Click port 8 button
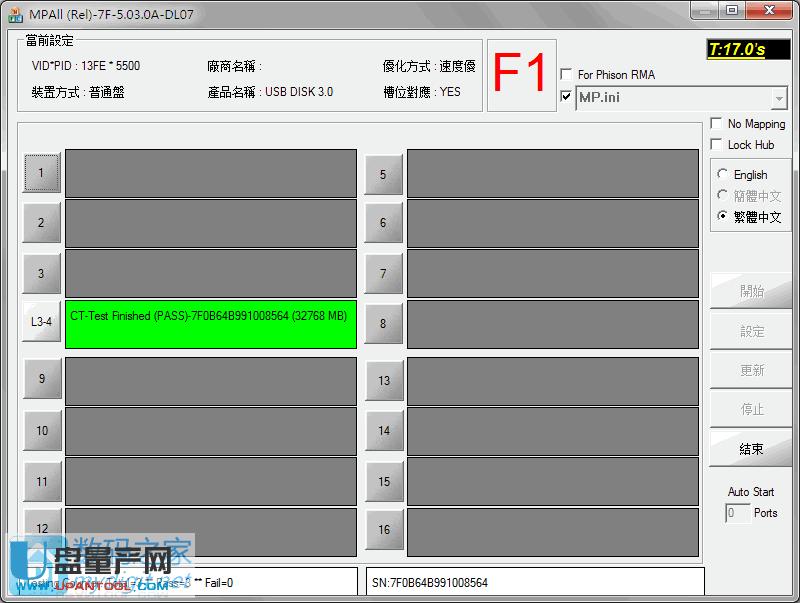 coord(384,324)
